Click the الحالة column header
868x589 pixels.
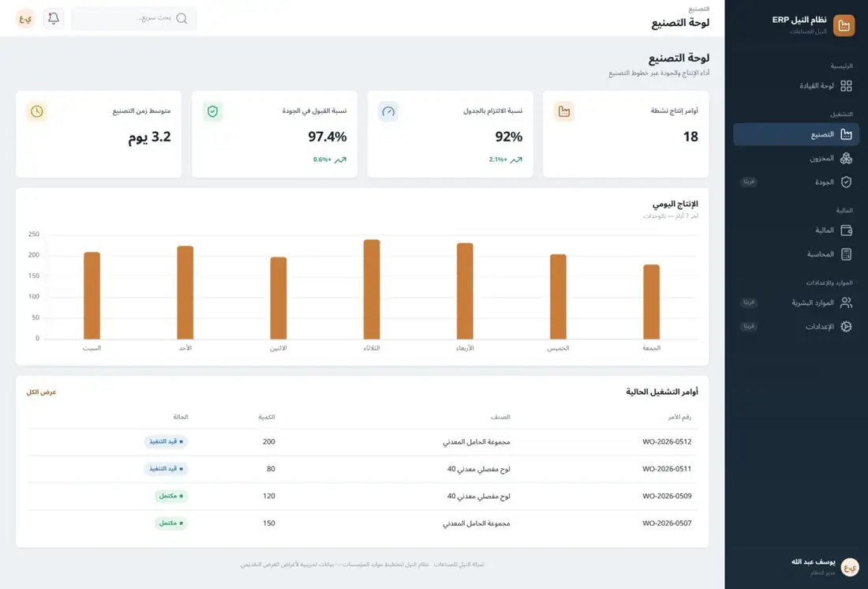pos(181,417)
